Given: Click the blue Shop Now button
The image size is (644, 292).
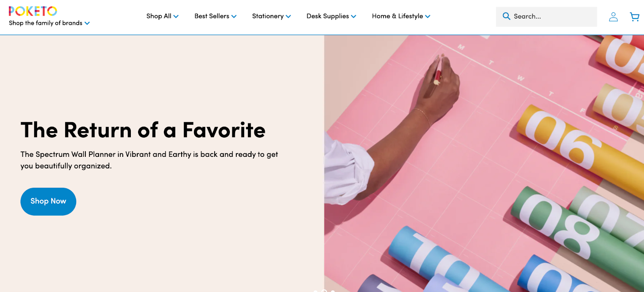Looking at the screenshot, I should pos(48,202).
